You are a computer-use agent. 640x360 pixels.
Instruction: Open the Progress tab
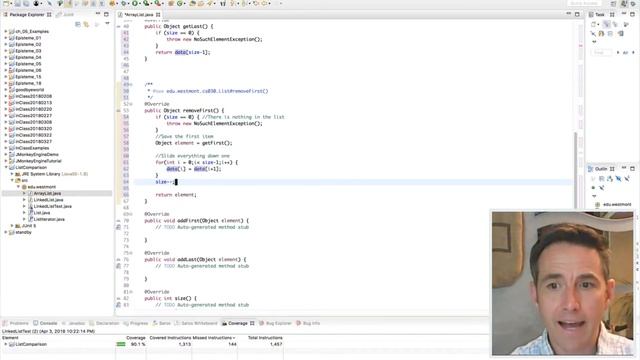pos(136,323)
